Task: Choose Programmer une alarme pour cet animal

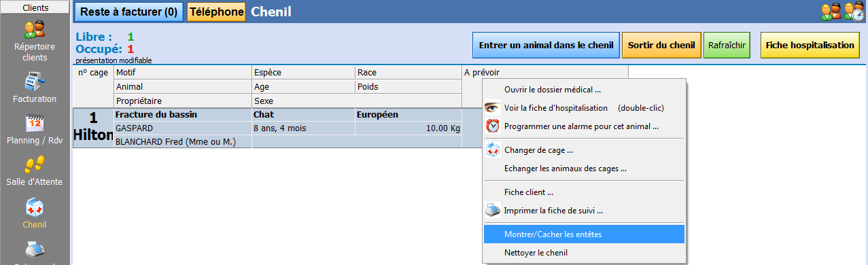Action: 585,126
